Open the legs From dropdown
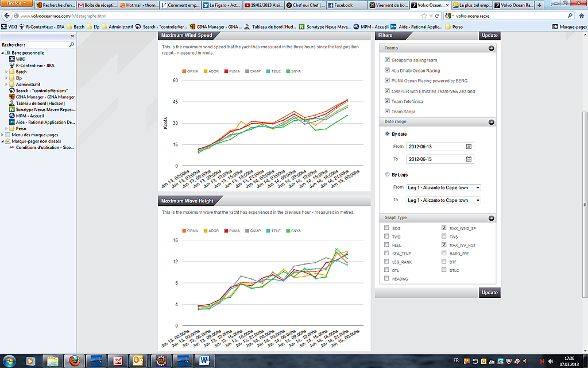This screenshot has height=368, width=588. pos(444,187)
